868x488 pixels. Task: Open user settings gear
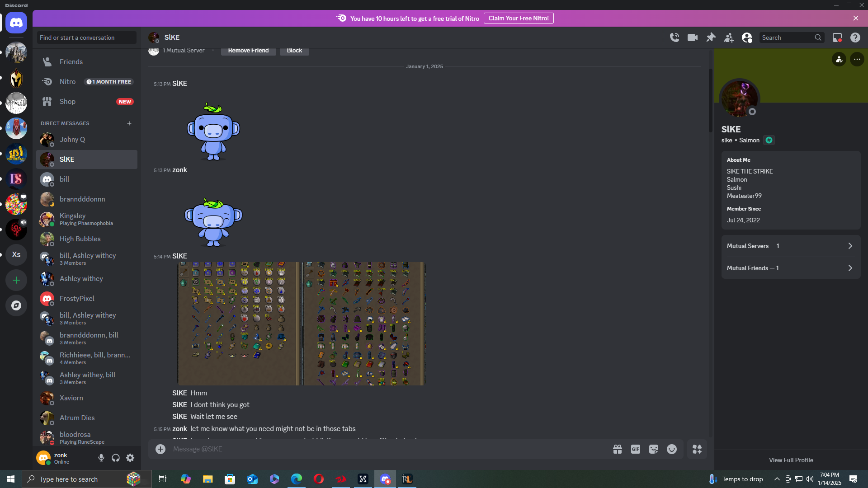click(130, 458)
